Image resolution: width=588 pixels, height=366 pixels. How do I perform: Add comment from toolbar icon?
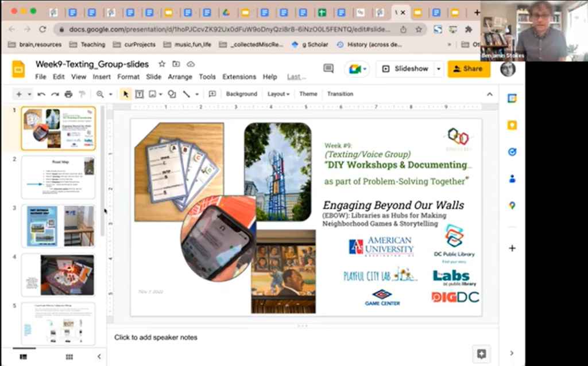pyautogui.click(x=212, y=94)
